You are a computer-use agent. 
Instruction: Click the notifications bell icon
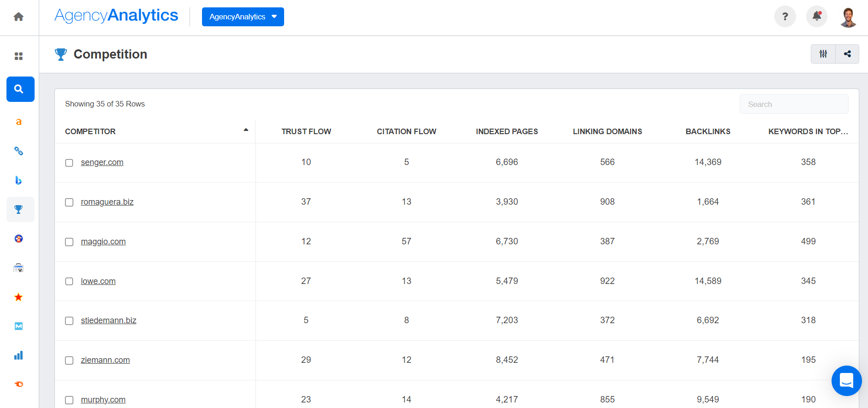tap(816, 17)
